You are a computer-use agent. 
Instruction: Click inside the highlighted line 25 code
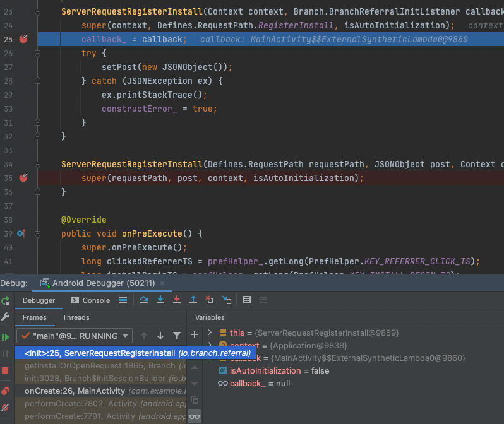click(x=271, y=39)
